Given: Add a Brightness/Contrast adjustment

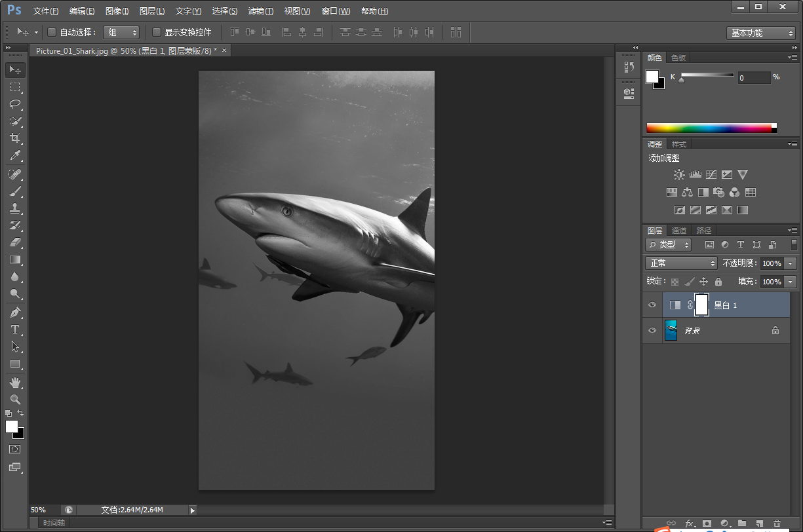Looking at the screenshot, I should (679, 175).
